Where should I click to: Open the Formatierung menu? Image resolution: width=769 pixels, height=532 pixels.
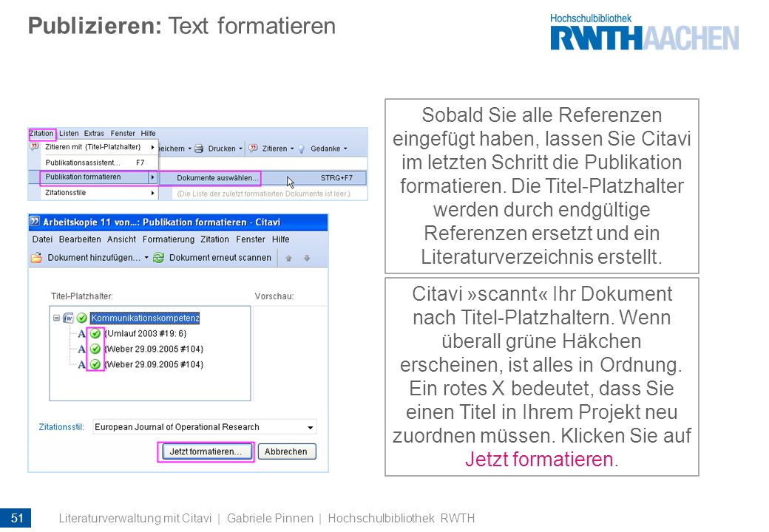(x=169, y=239)
